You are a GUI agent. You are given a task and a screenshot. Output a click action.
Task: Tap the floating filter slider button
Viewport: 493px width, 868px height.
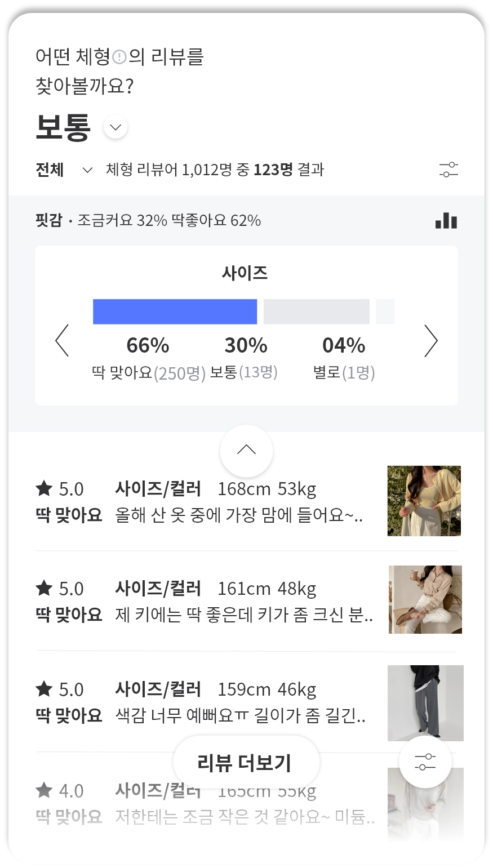coord(425,762)
